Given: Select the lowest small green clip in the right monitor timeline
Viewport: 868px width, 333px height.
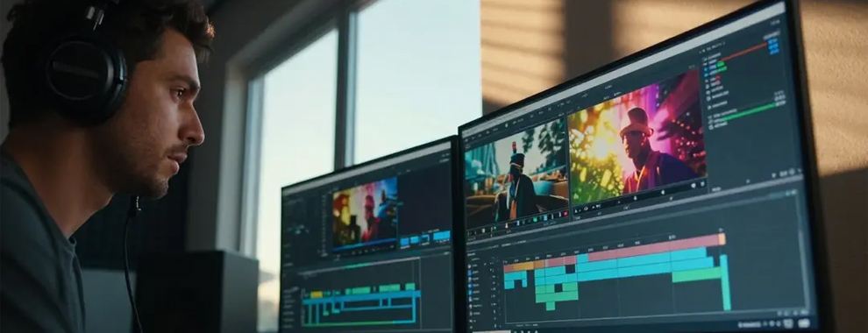Looking at the screenshot, I should [550, 306].
